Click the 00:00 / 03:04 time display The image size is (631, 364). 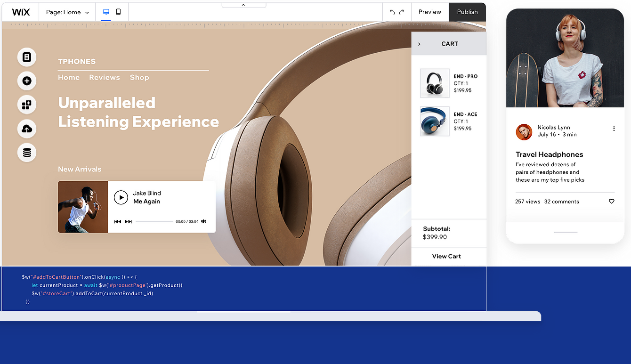[187, 221]
